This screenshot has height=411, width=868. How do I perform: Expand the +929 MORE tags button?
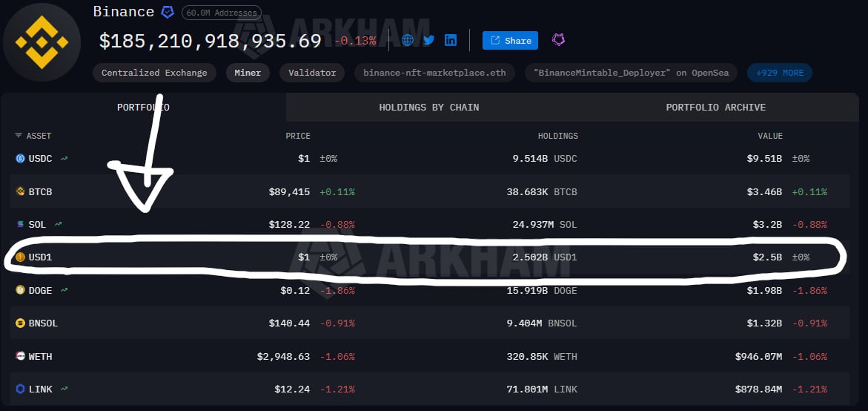click(x=780, y=73)
